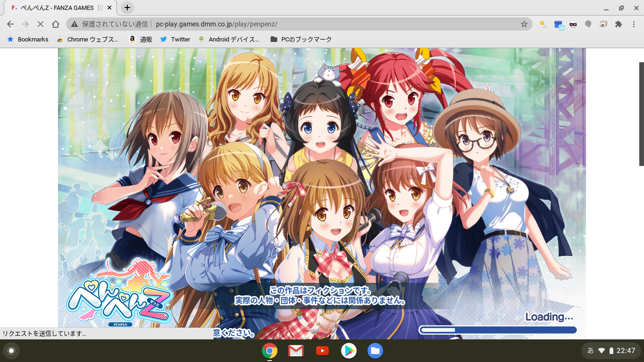Open the Files app from the shelf

(x=375, y=351)
